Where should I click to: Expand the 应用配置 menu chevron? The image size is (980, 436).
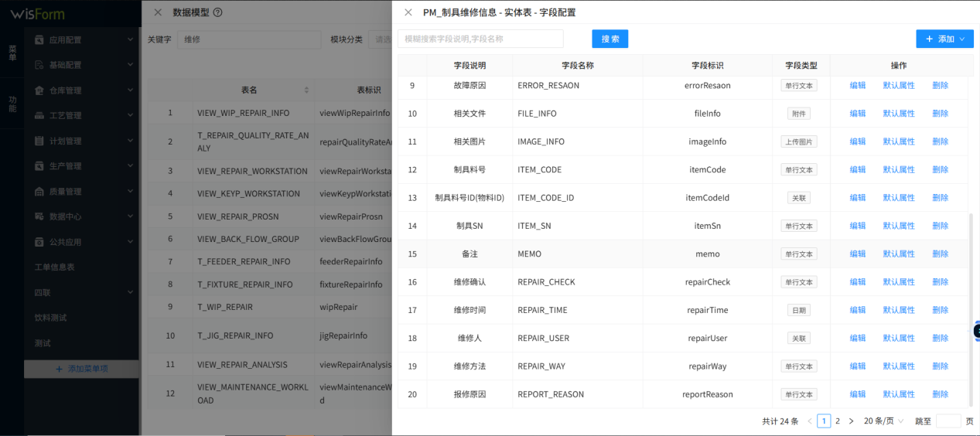(130, 39)
